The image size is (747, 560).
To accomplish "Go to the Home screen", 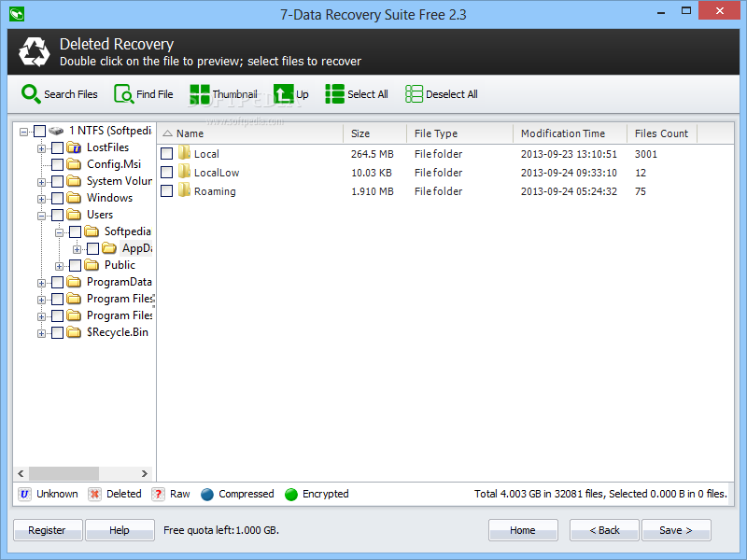I will (523, 530).
